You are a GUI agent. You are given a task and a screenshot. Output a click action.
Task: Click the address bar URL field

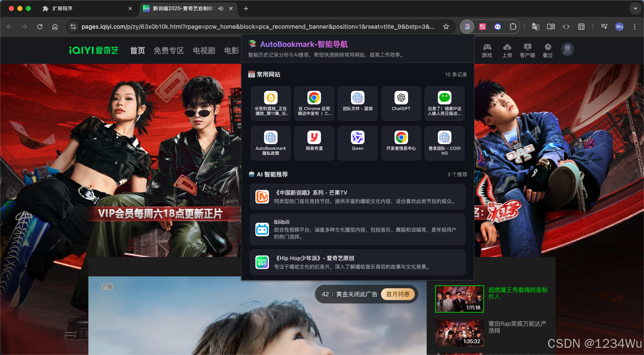click(x=258, y=27)
